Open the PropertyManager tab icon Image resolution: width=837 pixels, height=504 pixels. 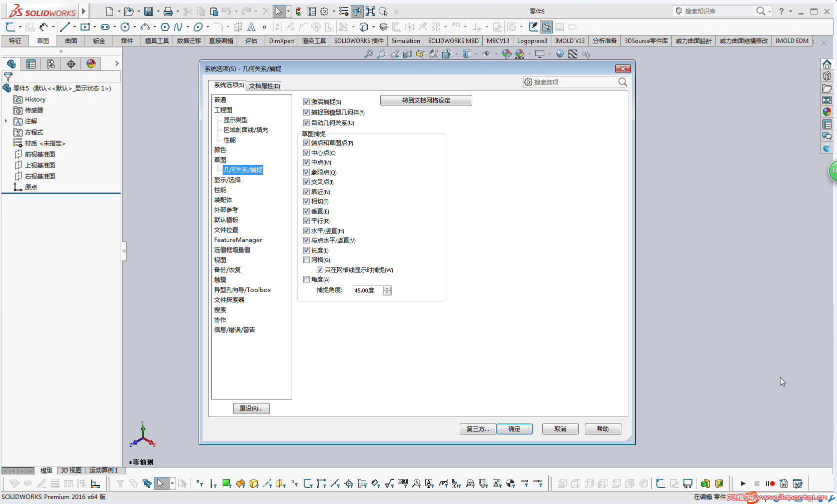(x=31, y=64)
